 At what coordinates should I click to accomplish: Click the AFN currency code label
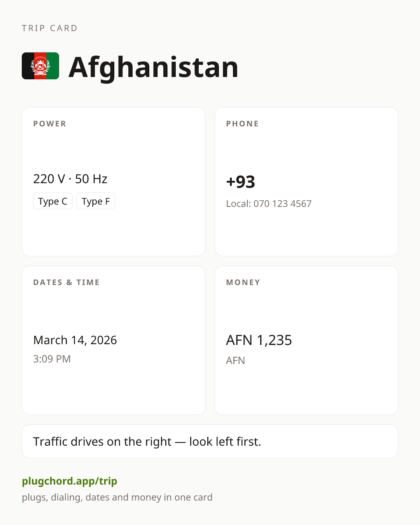(x=236, y=360)
